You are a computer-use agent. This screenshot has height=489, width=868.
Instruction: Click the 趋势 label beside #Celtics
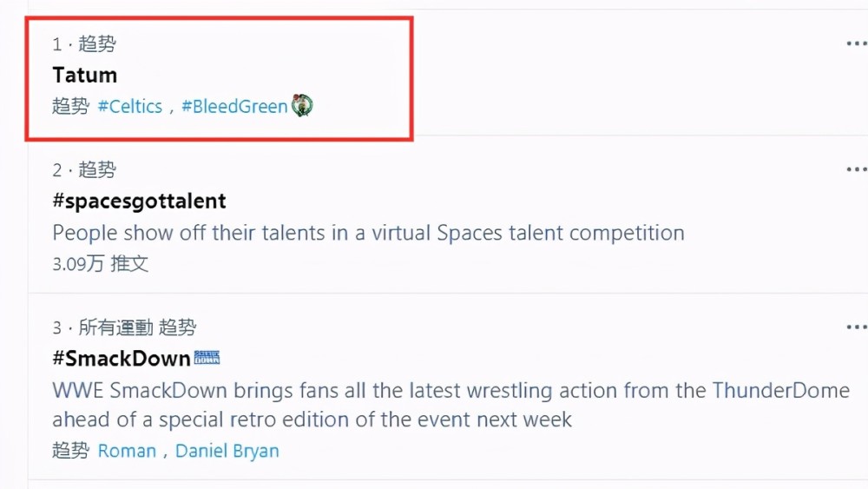coord(71,106)
